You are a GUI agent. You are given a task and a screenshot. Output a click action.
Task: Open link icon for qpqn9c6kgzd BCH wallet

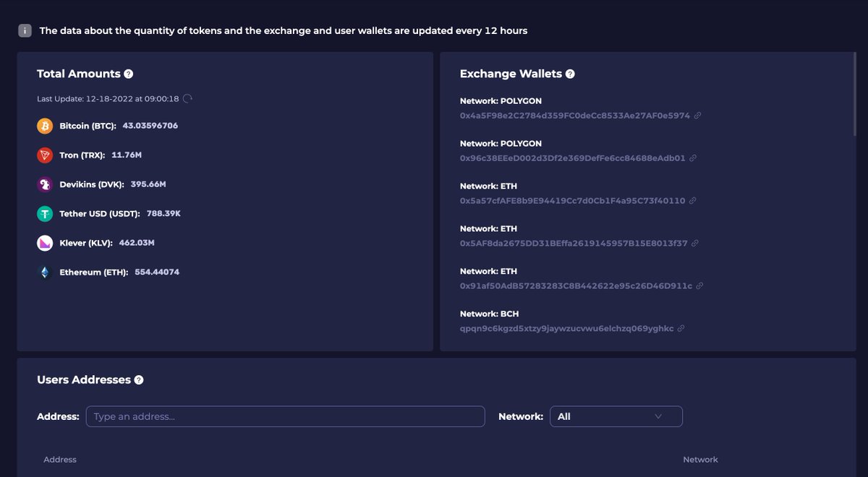[x=681, y=329]
